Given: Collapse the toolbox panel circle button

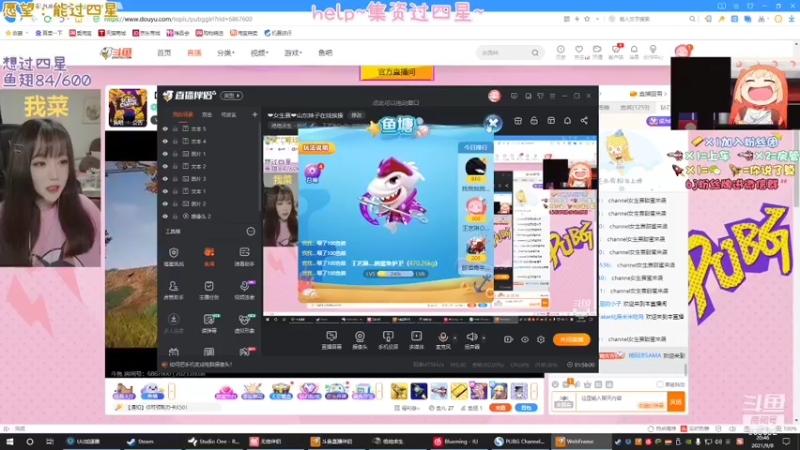Looking at the screenshot, I should pos(251,232).
